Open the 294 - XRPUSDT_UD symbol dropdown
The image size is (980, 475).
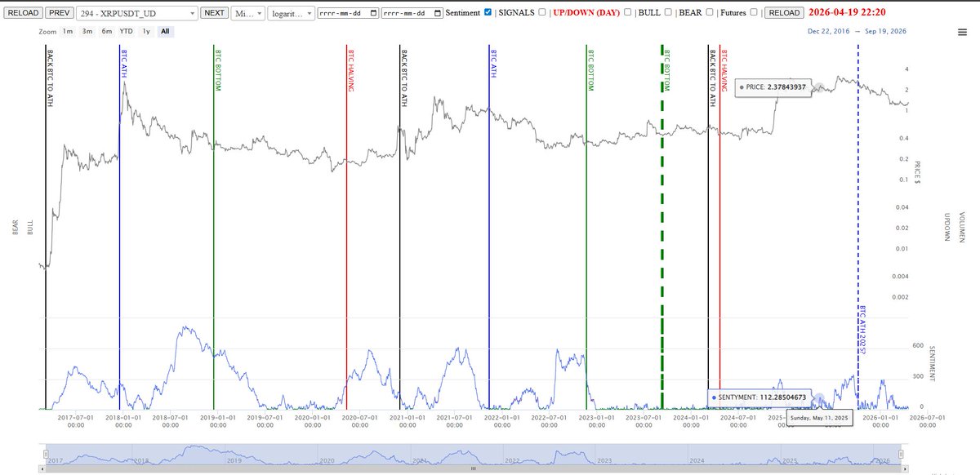pos(136,13)
